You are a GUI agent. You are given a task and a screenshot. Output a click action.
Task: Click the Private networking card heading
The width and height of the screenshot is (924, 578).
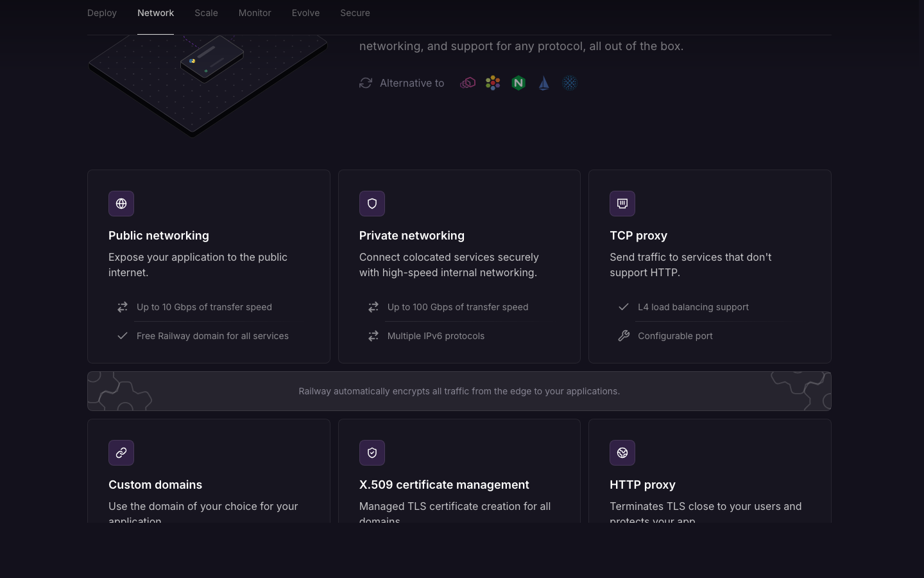(412, 236)
